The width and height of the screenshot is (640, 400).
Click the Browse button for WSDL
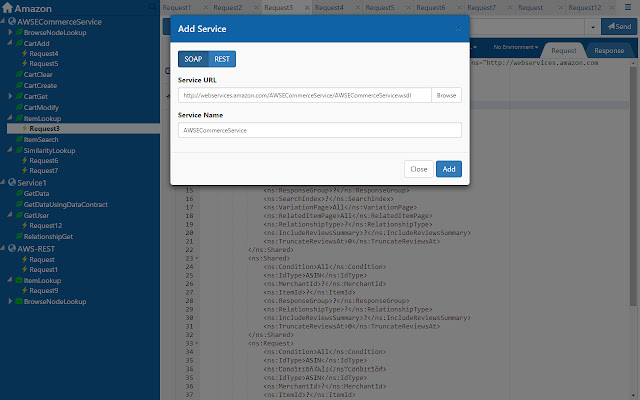[x=446, y=95]
